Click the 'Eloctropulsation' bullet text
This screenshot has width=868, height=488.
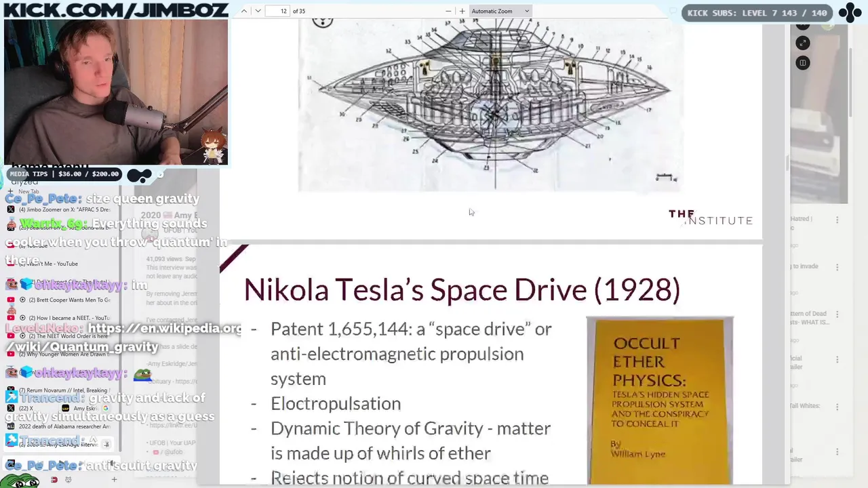point(336,404)
